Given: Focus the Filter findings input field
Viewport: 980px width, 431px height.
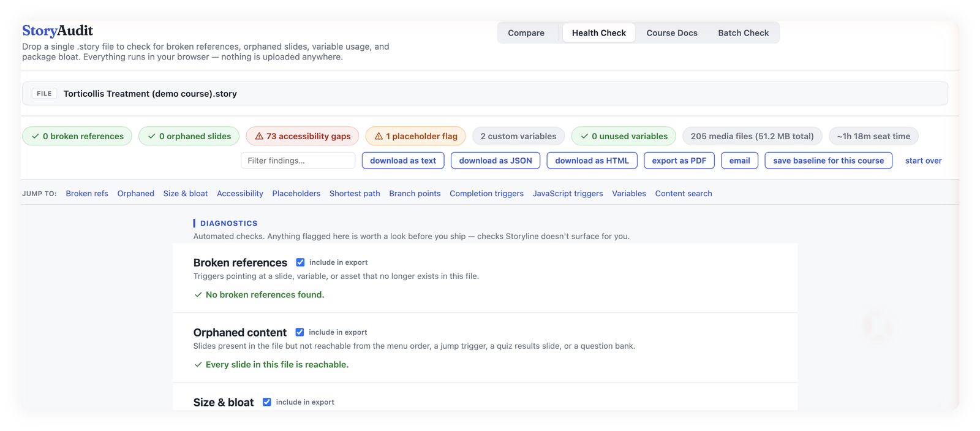Looking at the screenshot, I should 298,161.
